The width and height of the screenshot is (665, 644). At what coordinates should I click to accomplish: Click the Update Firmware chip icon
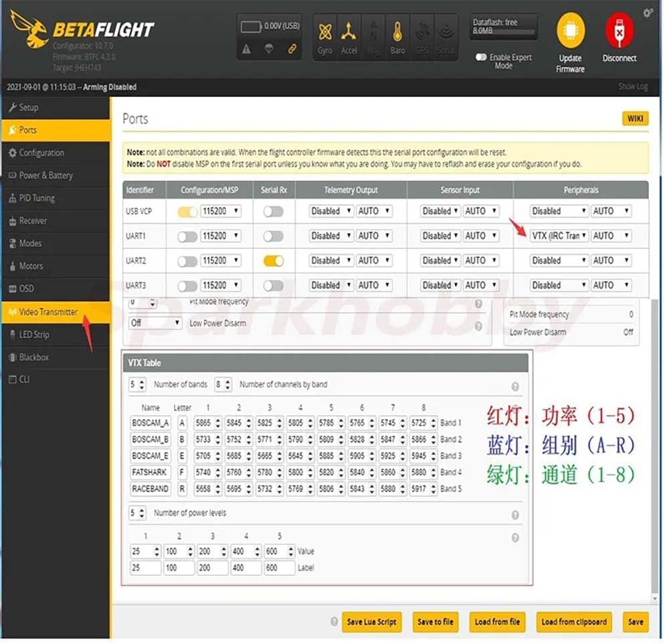(571, 31)
